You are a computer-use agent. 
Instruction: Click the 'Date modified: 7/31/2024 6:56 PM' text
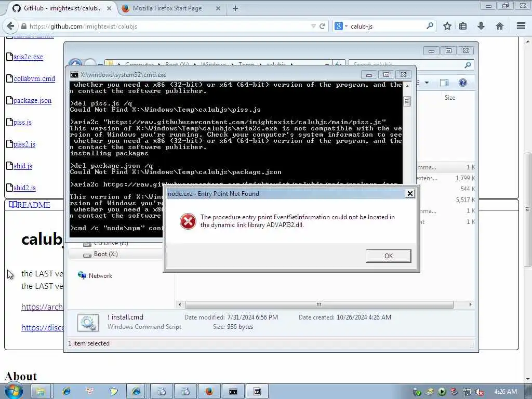coord(231,317)
